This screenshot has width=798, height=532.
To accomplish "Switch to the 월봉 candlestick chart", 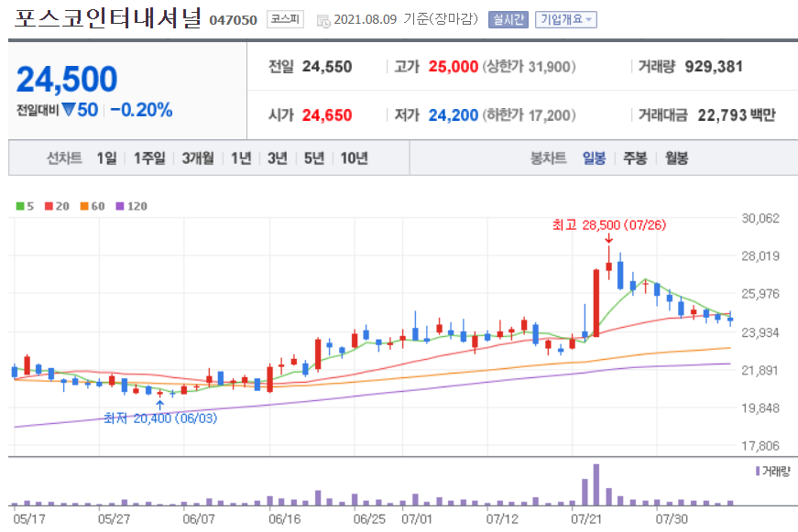I will click(x=676, y=158).
